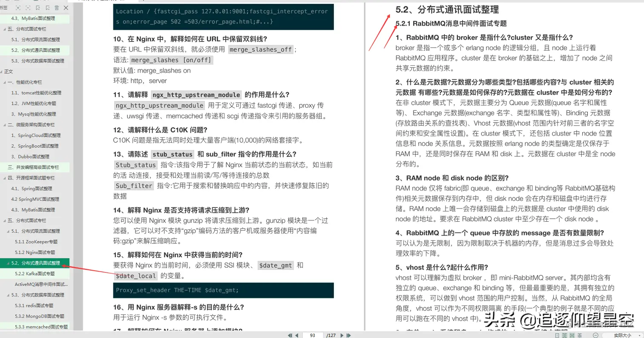Viewport: 644px width, 338px height.
Task: Click the zoom out minus icon
Action: pyautogui.click(x=596, y=335)
